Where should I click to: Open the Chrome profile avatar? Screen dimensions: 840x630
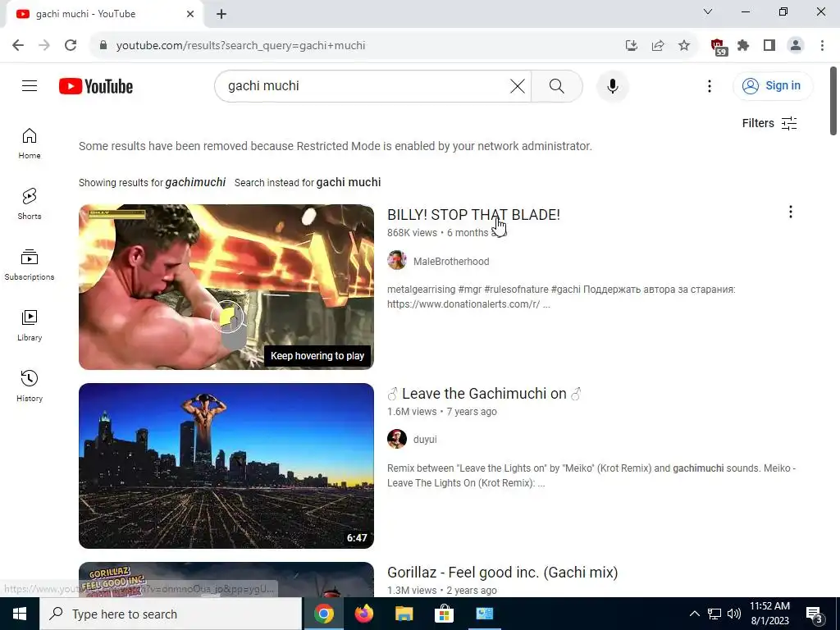[796, 46]
